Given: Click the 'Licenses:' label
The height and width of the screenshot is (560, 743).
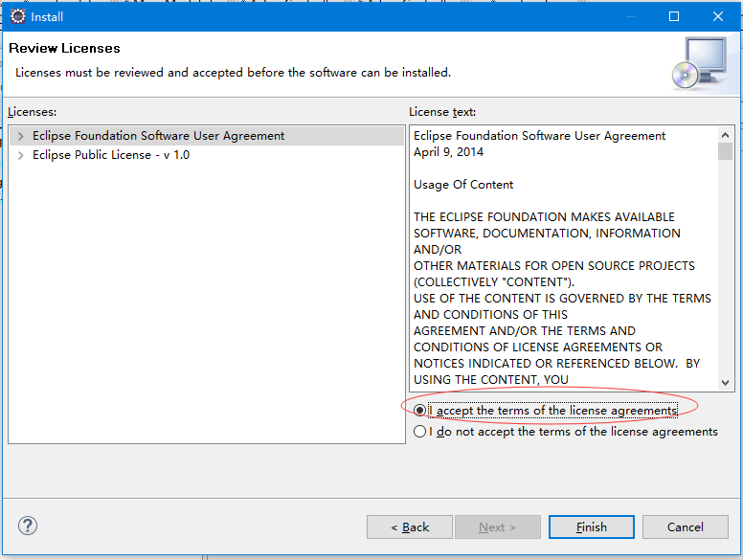Looking at the screenshot, I should 32,112.
